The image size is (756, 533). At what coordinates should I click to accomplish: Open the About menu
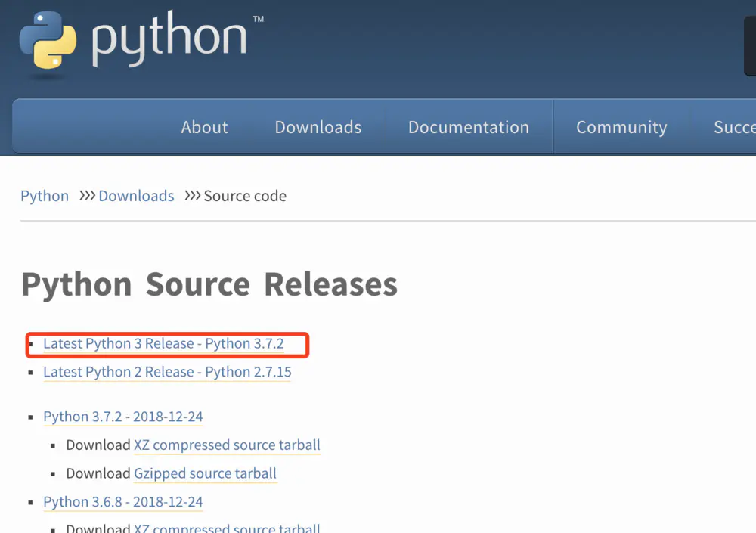(x=204, y=127)
